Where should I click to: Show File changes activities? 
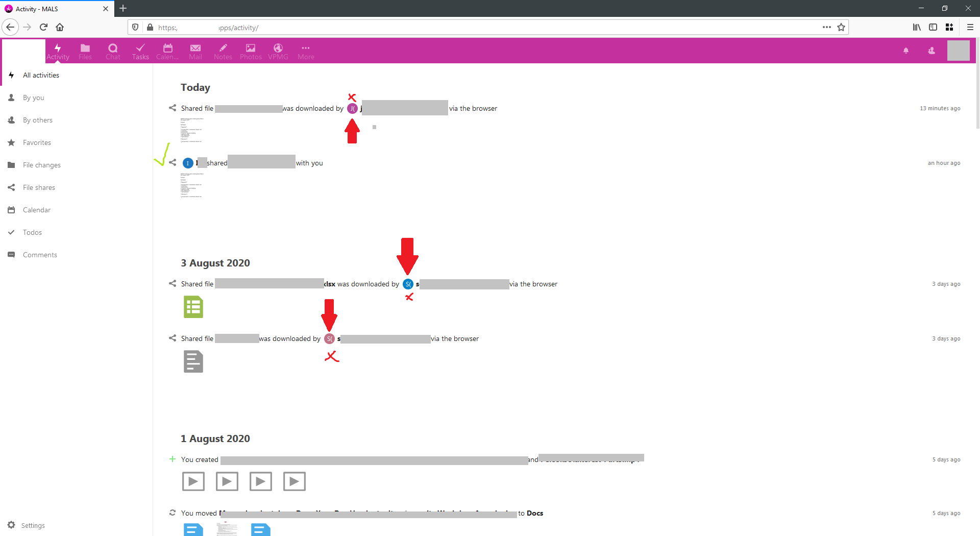coord(77,165)
